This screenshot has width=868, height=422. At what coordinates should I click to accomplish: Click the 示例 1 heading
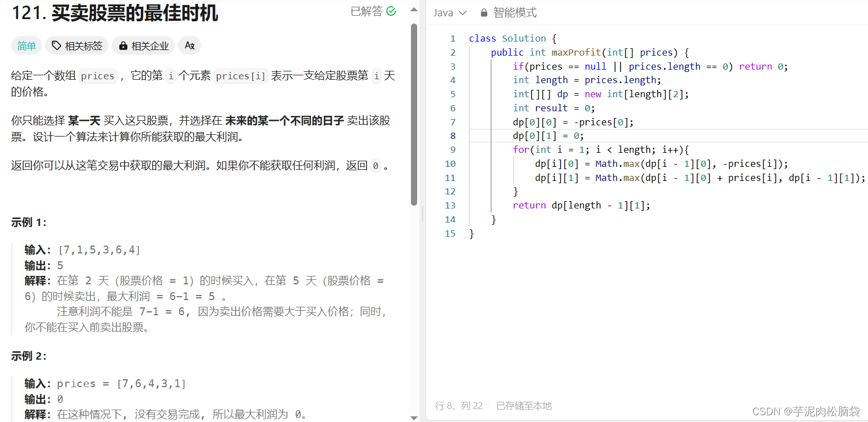point(29,222)
